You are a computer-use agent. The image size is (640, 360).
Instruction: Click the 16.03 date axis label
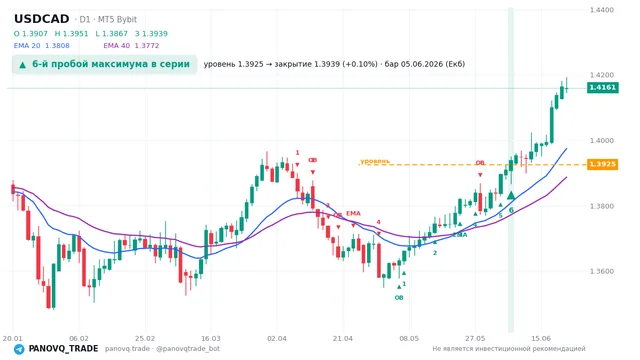click(211, 338)
